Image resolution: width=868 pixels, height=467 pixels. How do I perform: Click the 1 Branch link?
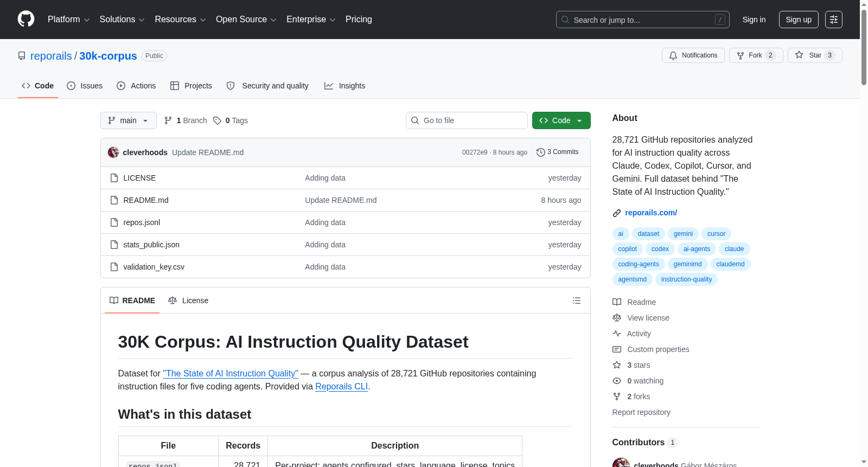click(186, 120)
